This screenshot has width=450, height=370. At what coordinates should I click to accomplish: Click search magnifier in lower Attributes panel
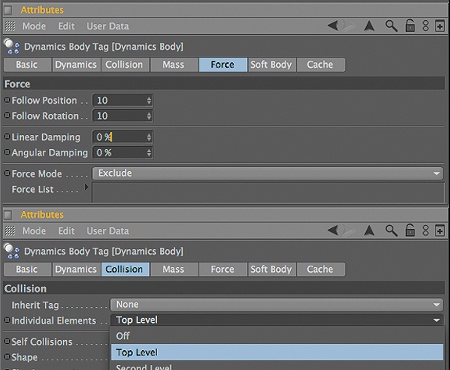click(x=391, y=230)
